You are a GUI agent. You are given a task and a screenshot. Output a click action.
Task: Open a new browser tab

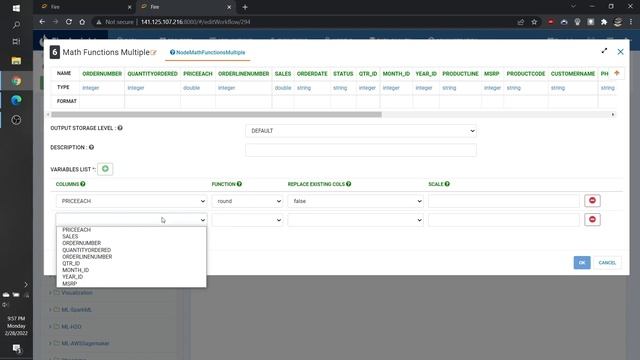pyautogui.click(x=245, y=7)
